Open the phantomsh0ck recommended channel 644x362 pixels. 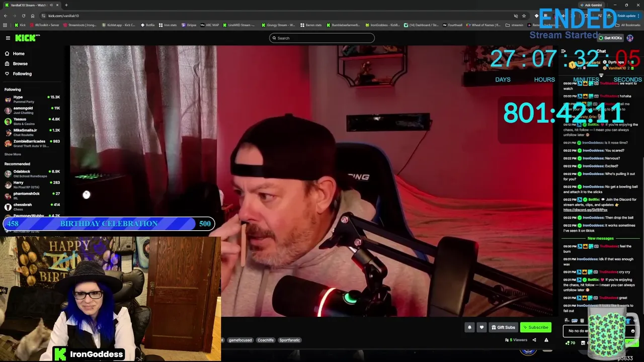[32, 196]
